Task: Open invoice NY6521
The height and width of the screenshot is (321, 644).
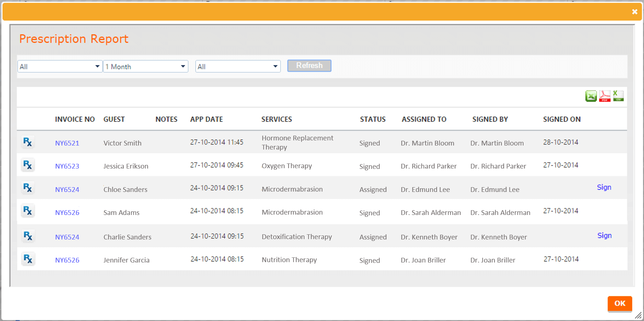Action: coord(67,143)
